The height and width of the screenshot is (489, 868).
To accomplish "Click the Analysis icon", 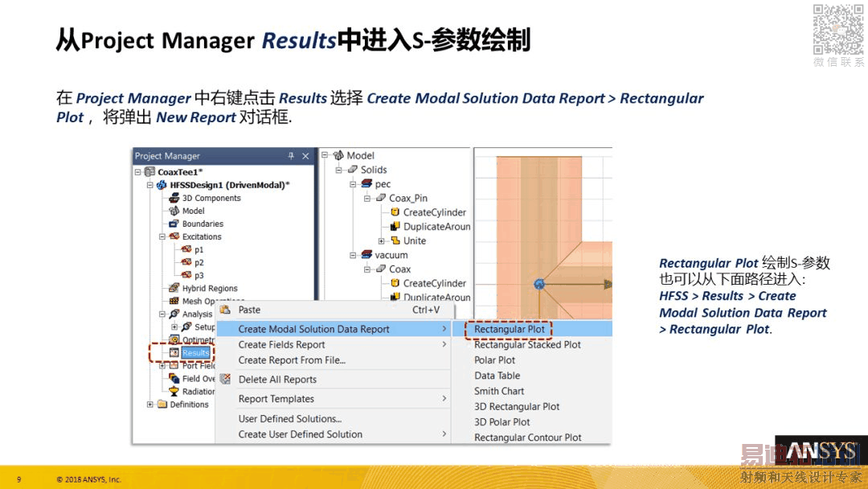I will 174,314.
